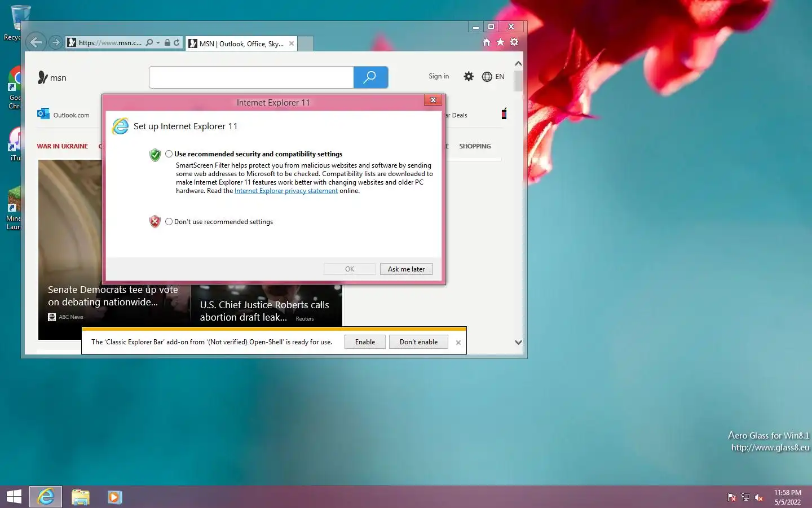The height and width of the screenshot is (508, 812).
Task: Open the SHOPPING news category
Action: (x=475, y=146)
